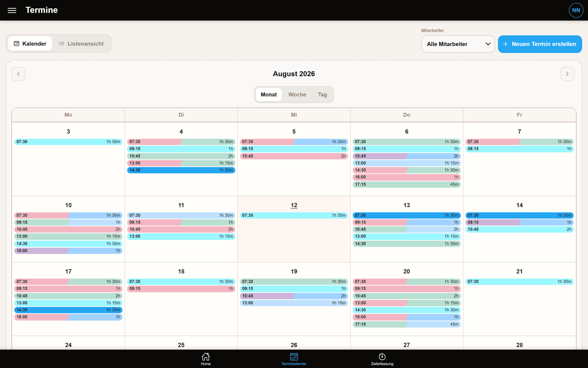
Task: Select the Woche view
Action: tap(297, 95)
